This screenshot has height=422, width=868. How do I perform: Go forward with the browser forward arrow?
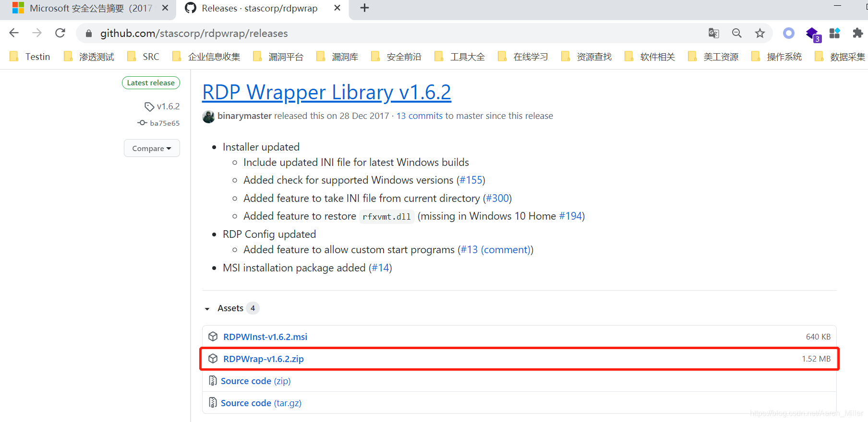point(37,33)
